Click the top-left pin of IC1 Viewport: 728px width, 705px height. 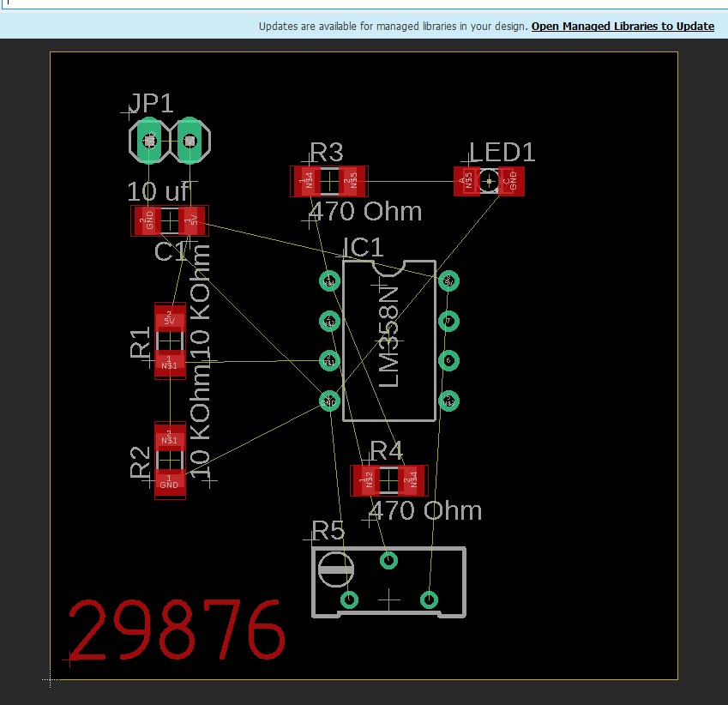329,281
